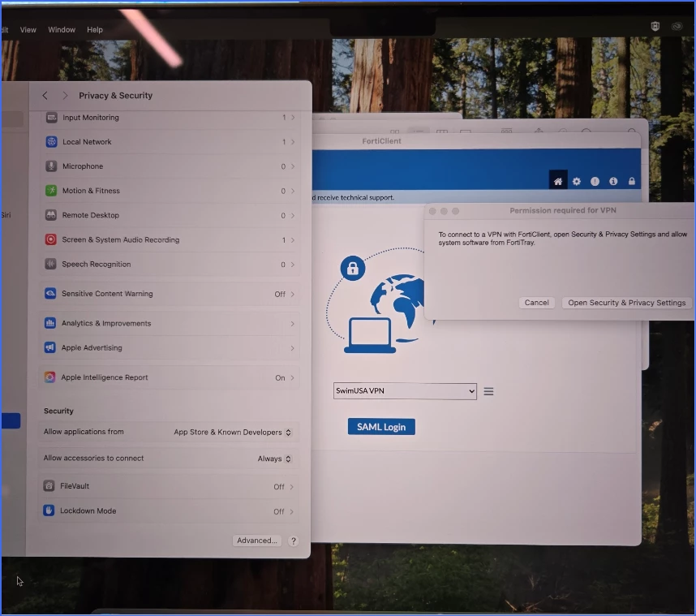Viewport: 696px width, 616px height.
Task: Click the Local Network globe icon
Action: tap(51, 142)
